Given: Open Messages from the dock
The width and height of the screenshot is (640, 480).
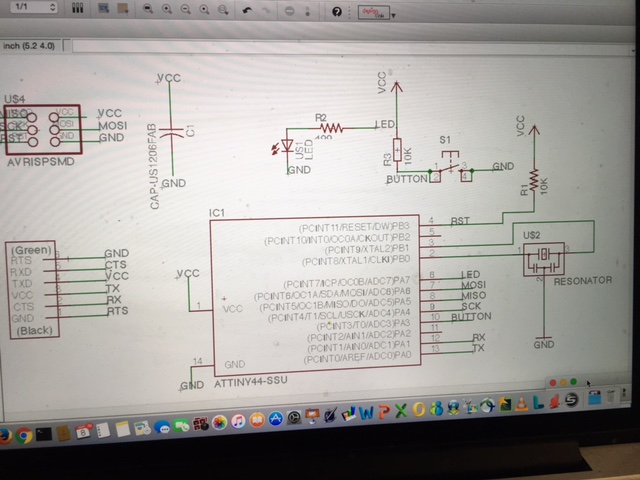Looking at the screenshot, I should (x=162, y=427).
